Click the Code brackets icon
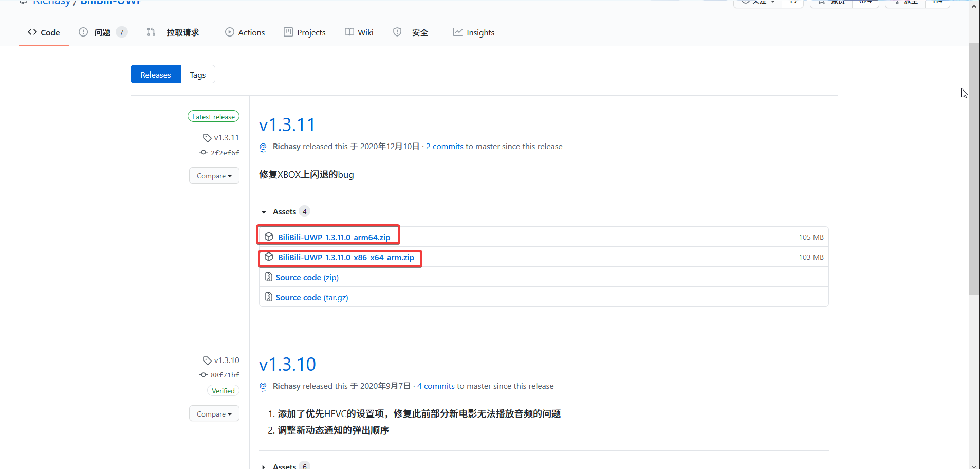 click(32, 32)
